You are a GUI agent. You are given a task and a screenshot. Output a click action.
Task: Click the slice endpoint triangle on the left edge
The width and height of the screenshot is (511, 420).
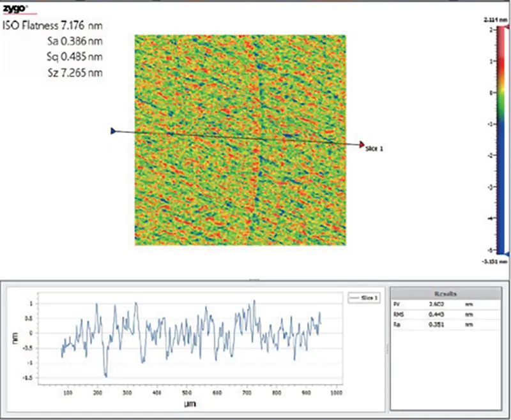112,131
